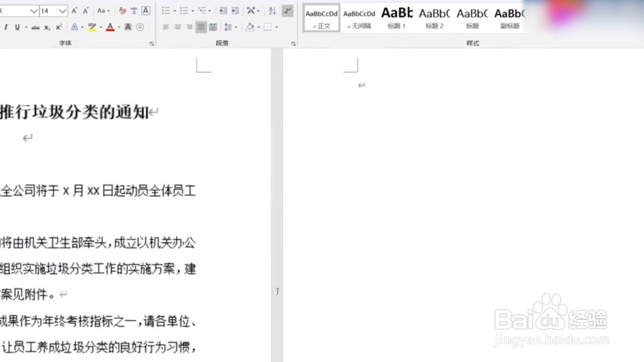Open font color dropdown arrow

point(119,27)
